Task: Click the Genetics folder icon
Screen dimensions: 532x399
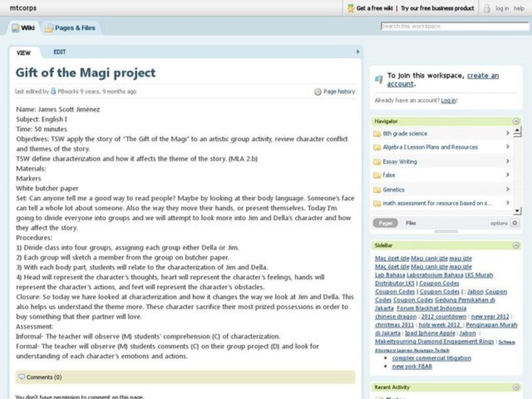Action: pos(376,189)
